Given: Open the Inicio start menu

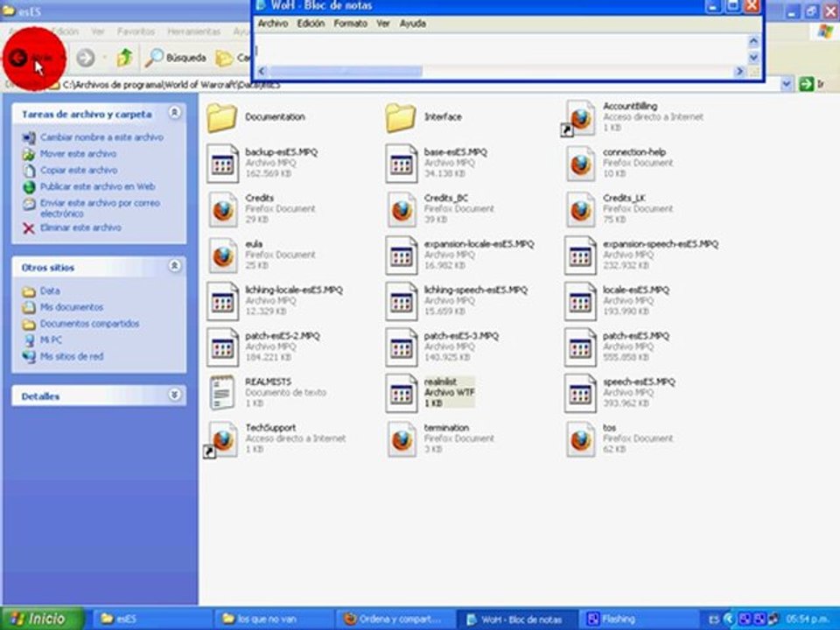Looking at the screenshot, I should point(42,619).
